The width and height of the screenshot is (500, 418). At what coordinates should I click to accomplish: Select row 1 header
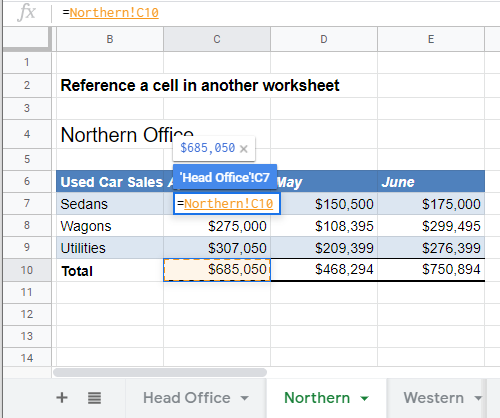point(27,62)
